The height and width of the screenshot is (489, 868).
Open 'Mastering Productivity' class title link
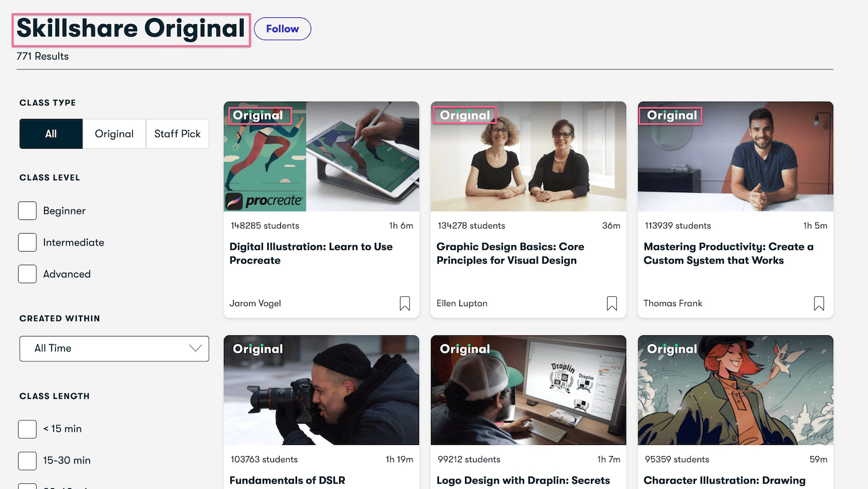(x=728, y=253)
